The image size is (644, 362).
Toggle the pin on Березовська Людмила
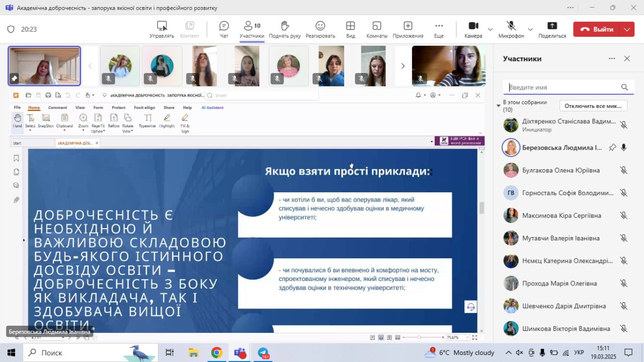click(x=612, y=148)
